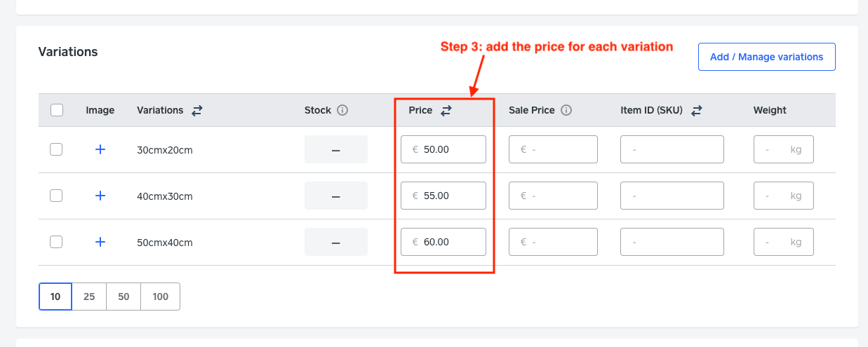Image resolution: width=868 pixels, height=347 pixels.
Task: Show Stock info tooltip icon
Action: (342, 110)
